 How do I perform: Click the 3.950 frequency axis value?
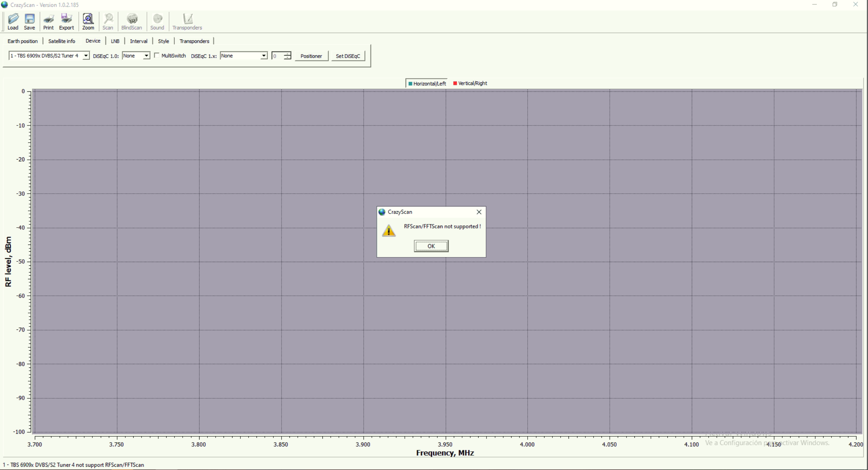coord(445,445)
